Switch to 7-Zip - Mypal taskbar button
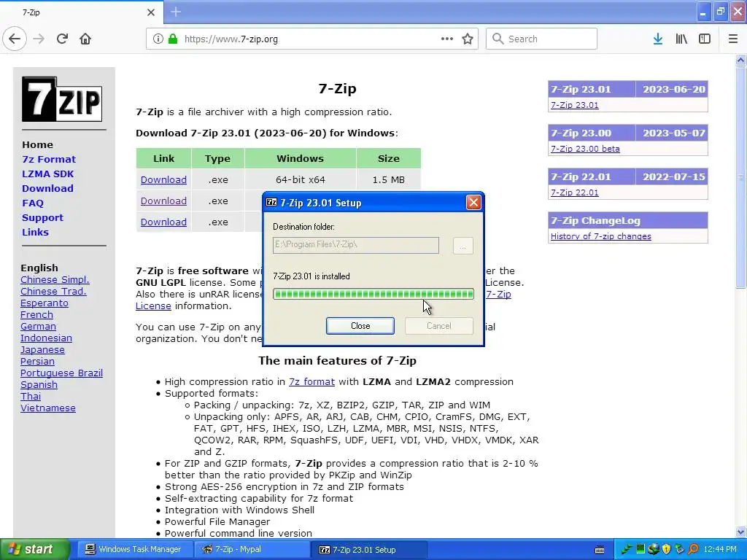747x560 pixels. [x=252, y=550]
